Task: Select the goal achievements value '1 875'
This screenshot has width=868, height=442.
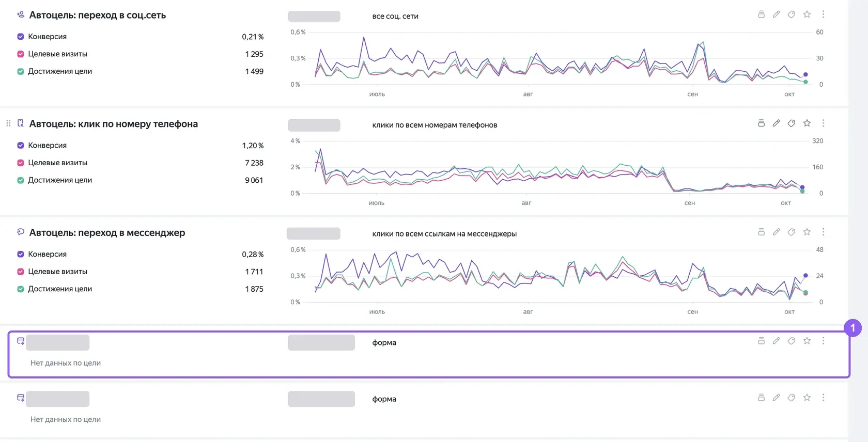Action: [254, 289]
